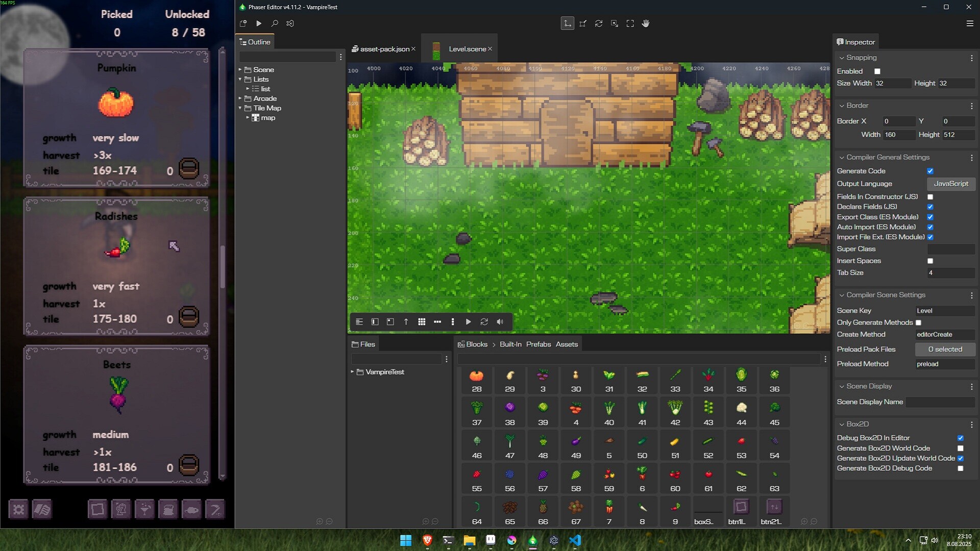The image size is (980, 551).
Task: Mute scene audio via the speaker icon
Action: click(500, 322)
